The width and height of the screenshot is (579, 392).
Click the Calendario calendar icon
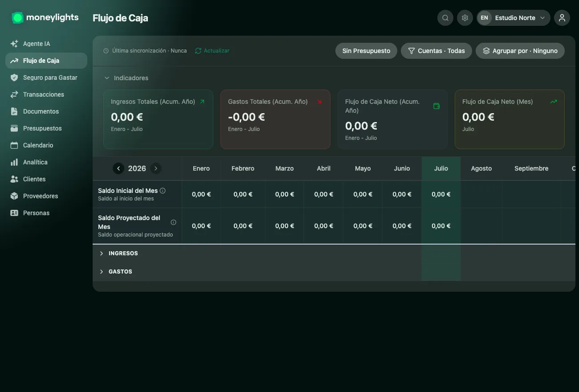point(14,145)
